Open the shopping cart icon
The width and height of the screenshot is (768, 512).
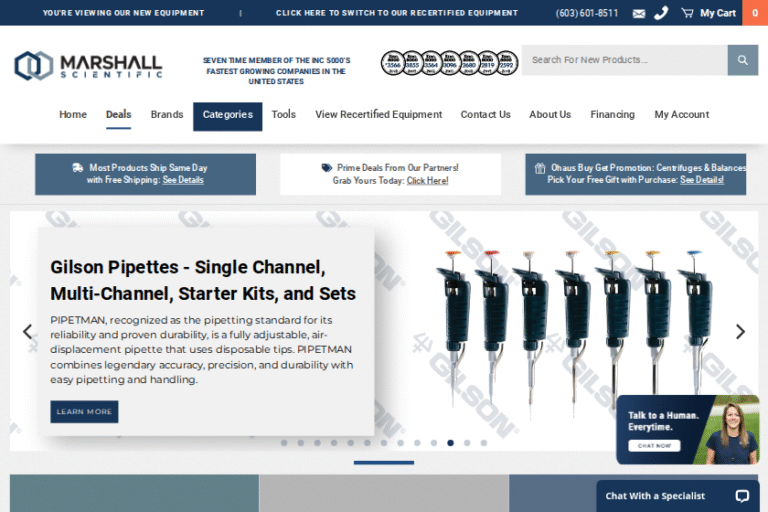point(687,13)
